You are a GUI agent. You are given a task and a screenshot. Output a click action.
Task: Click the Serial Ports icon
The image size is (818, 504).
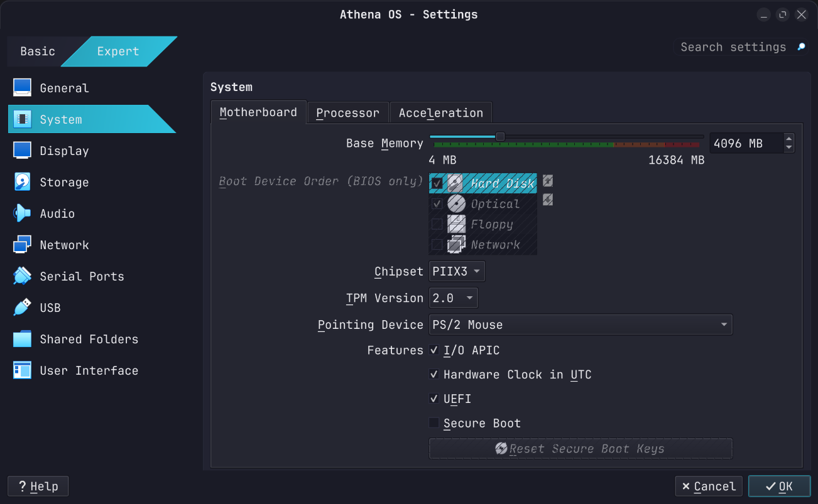point(21,276)
